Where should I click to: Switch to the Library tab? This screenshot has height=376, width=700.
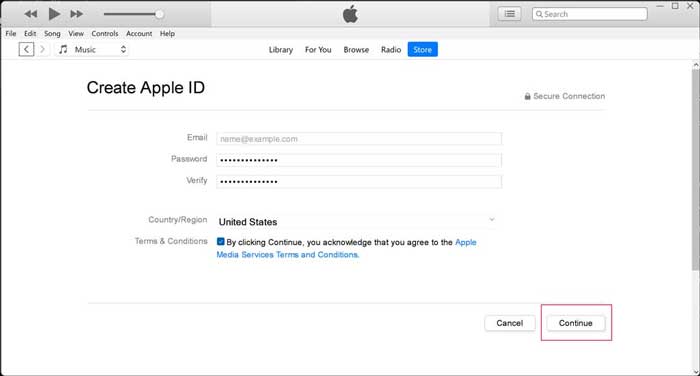tap(281, 50)
